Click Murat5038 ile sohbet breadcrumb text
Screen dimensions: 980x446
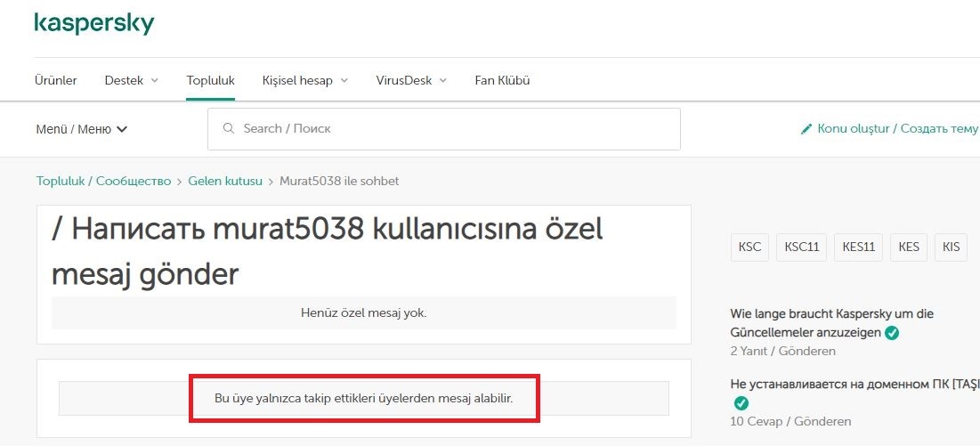point(339,181)
